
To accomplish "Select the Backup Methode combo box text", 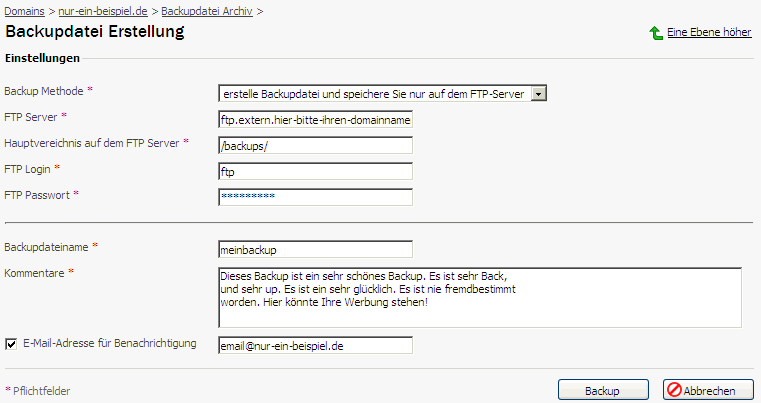I will tap(375, 94).
